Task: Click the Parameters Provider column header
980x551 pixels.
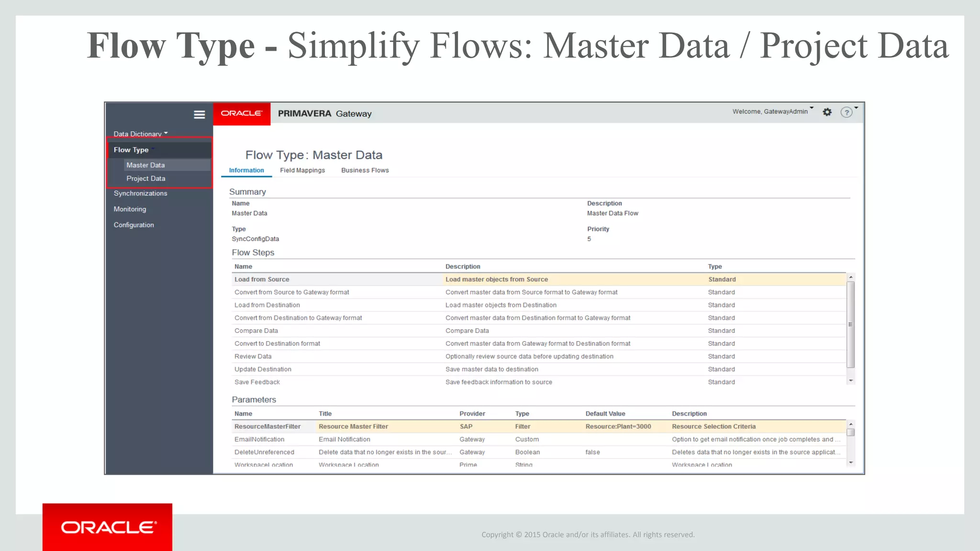Action: 472,414
